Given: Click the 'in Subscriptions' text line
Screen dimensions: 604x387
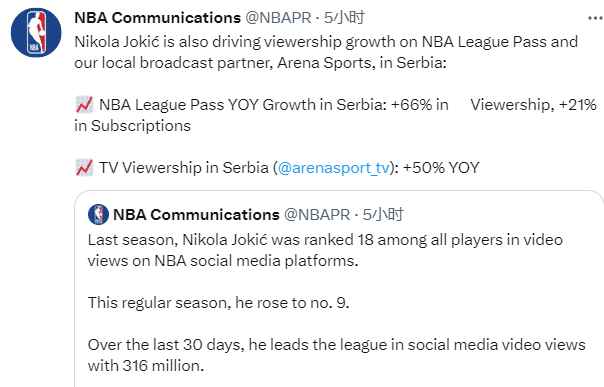Looking at the screenshot, I should pyautogui.click(x=133, y=126).
